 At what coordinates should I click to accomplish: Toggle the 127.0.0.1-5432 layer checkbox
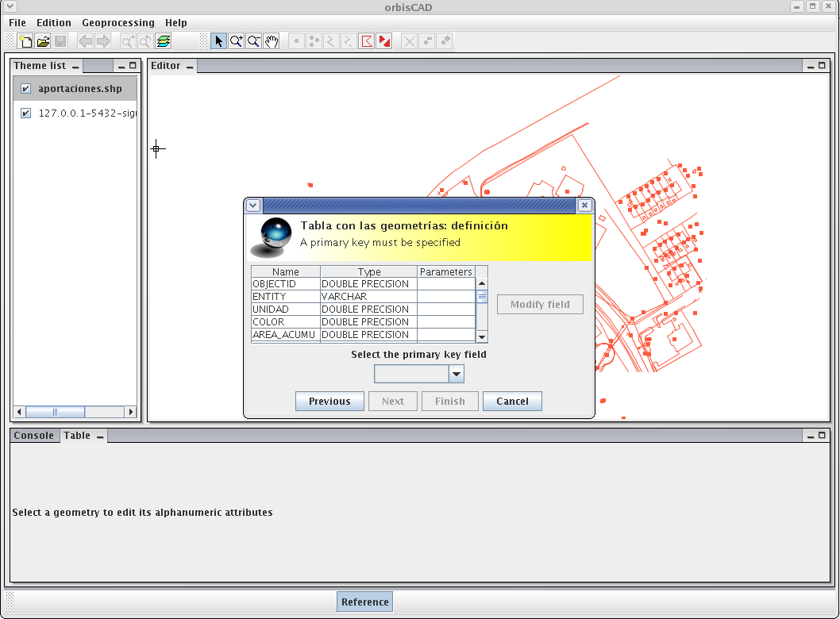25,113
